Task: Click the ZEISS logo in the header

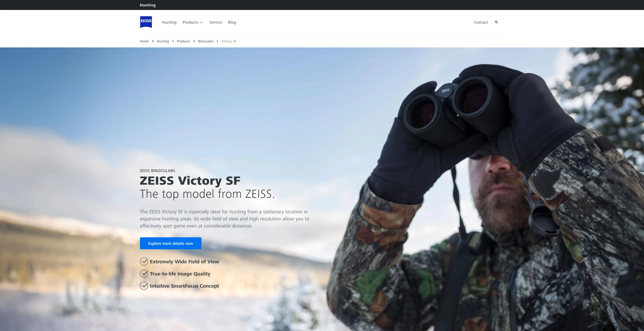Action: (146, 22)
